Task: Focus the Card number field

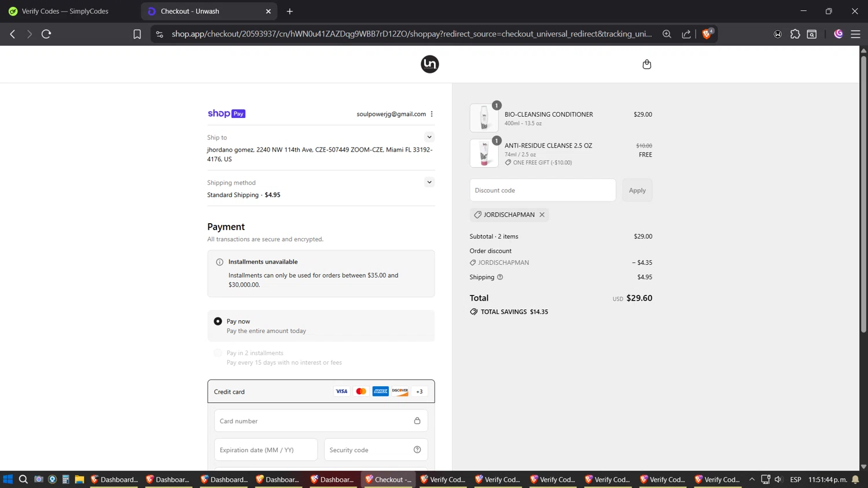Action: [321, 421]
